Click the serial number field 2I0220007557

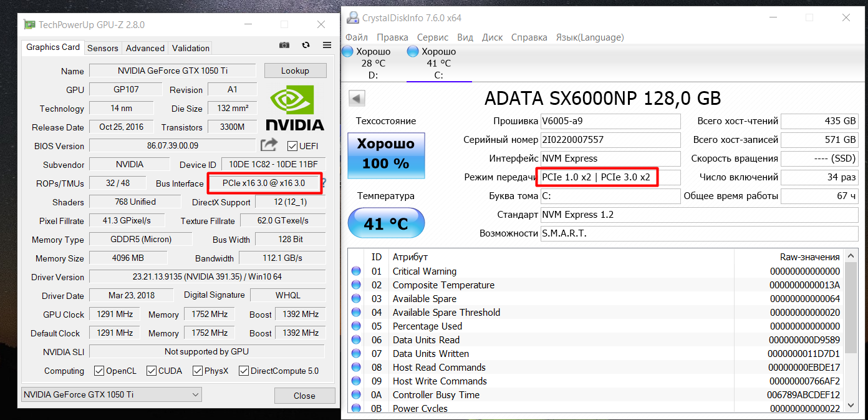tap(610, 140)
